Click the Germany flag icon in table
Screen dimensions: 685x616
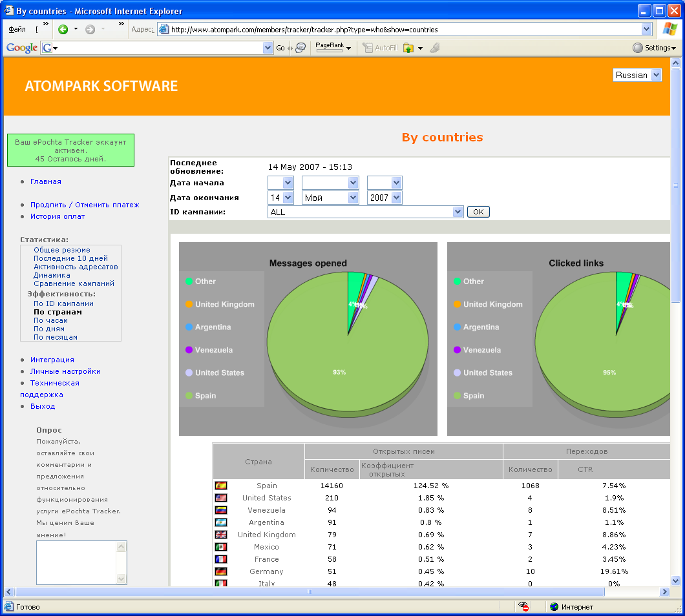pos(221,571)
